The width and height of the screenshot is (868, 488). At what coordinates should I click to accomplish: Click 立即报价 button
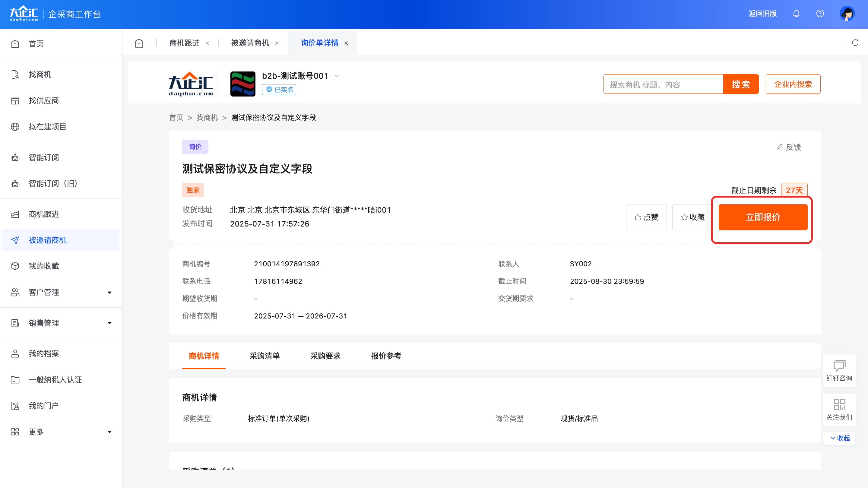coord(763,217)
